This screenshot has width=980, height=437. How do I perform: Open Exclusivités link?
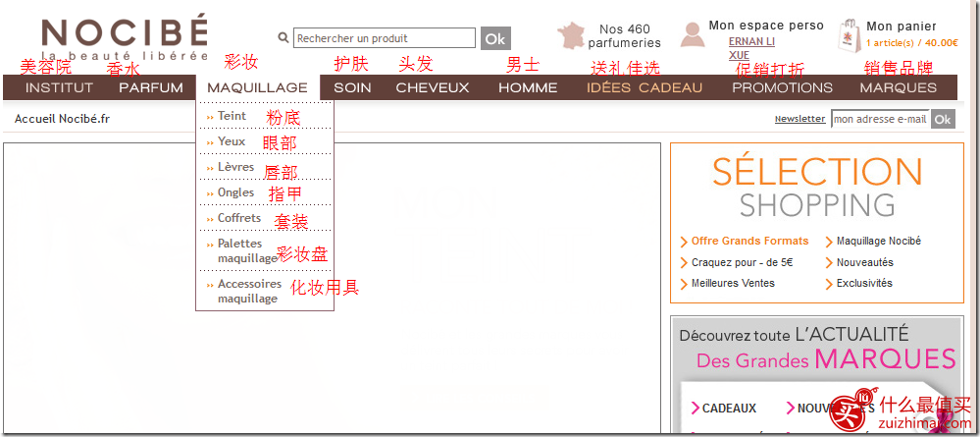(x=864, y=283)
